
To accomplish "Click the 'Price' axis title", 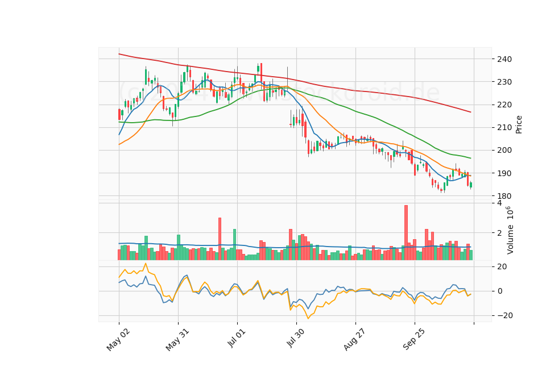I will pyautogui.click(x=519, y=124).
